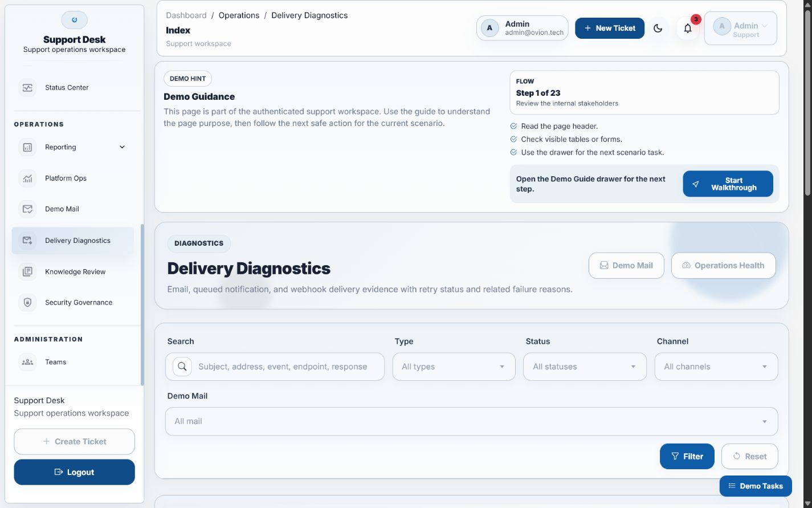Viewport: 812px width, 508px height.
Task: Click the Status Center pulse icon
Action: [27, 88]
